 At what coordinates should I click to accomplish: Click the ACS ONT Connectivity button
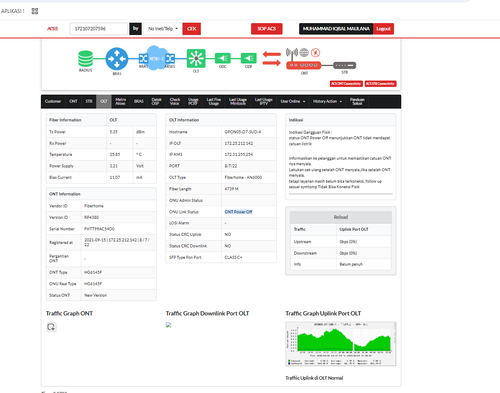click(346, 84)
